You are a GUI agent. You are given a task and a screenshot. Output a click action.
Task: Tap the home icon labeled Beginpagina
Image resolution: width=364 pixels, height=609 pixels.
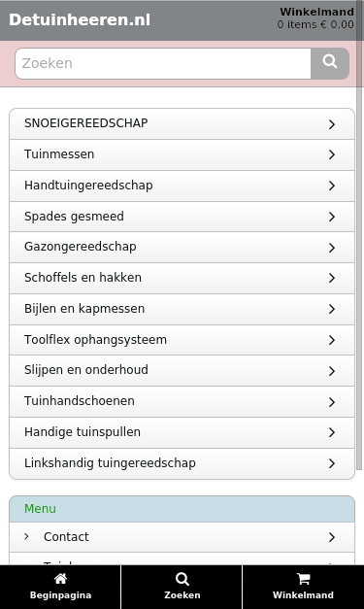(60, 579)
